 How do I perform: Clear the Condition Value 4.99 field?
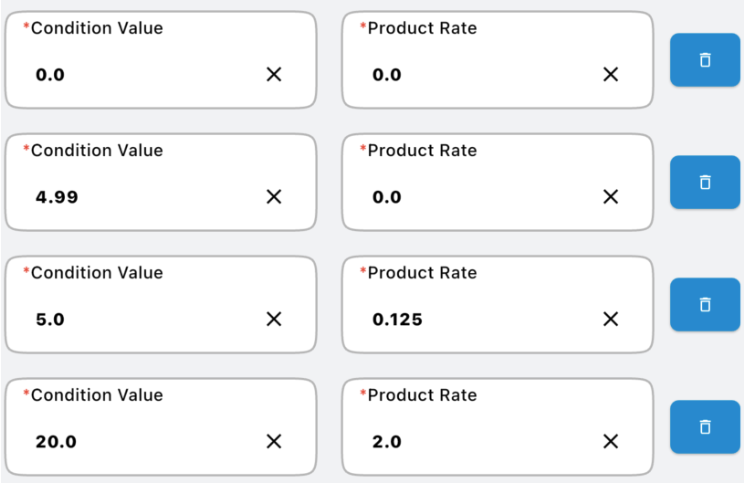(274, 197)
